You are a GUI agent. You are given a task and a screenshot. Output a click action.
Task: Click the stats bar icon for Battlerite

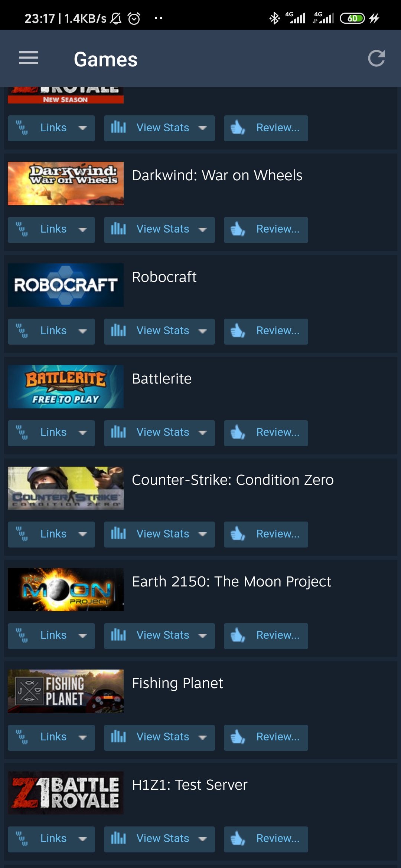tap(118, 433)
